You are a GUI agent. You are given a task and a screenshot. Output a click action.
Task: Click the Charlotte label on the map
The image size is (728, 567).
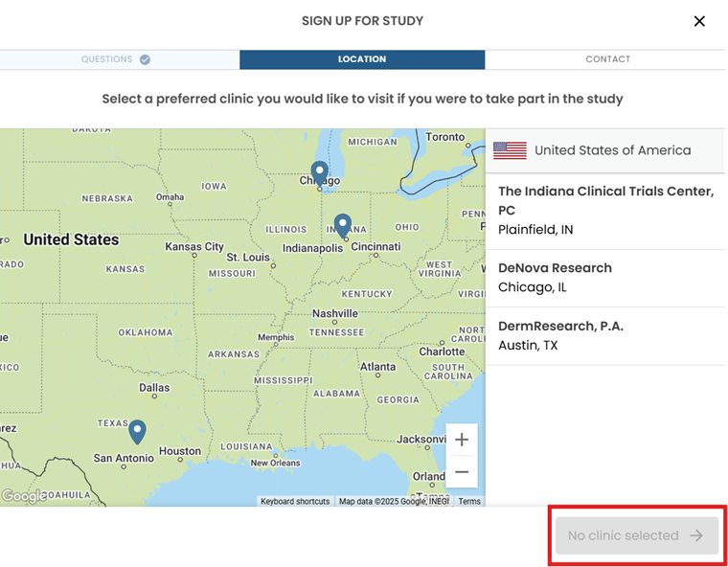point(442,352)
